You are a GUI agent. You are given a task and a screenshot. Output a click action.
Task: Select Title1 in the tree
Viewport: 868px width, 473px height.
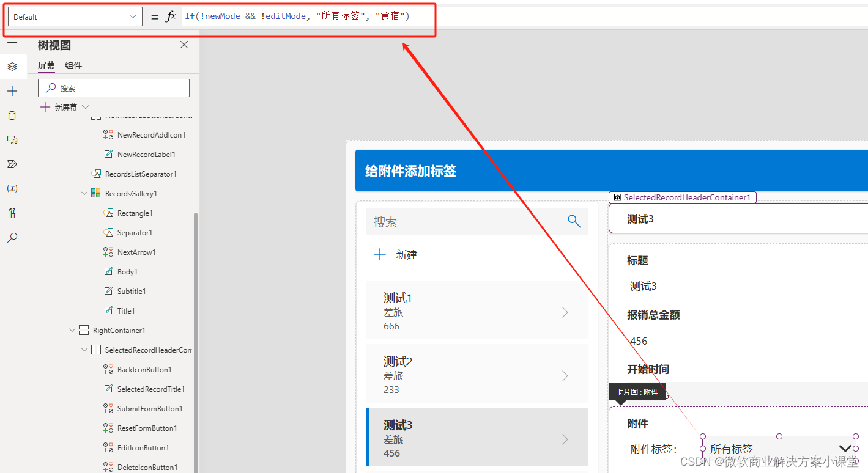[x=126, y=310]
